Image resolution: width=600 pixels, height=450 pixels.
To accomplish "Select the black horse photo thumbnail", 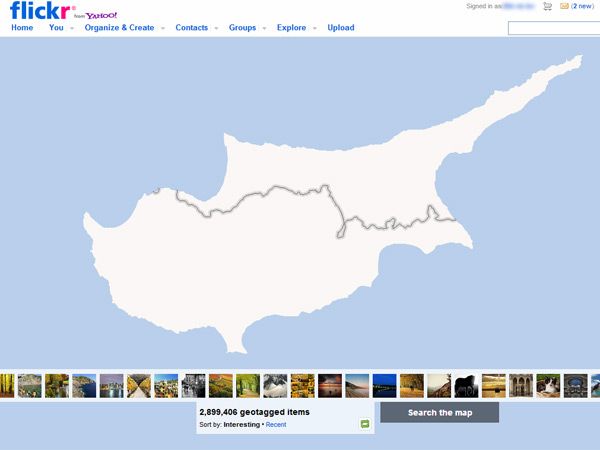I will point(466,386).
